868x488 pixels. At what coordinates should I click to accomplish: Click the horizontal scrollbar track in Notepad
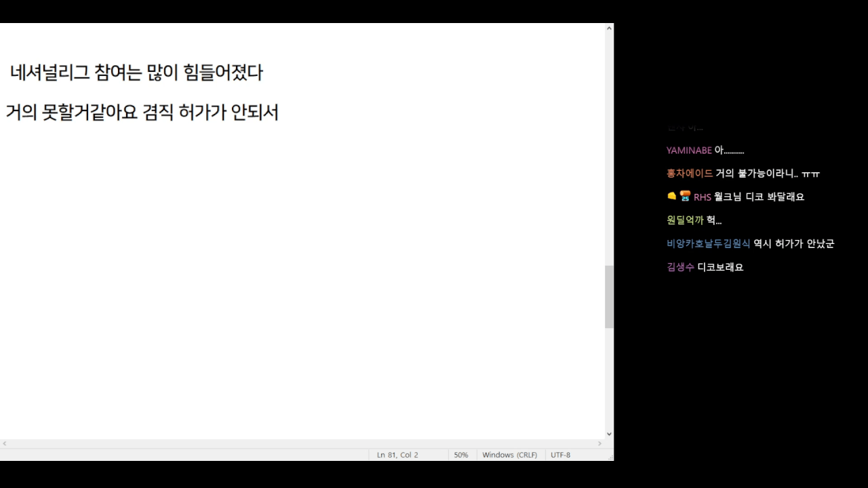pos(302,444)
